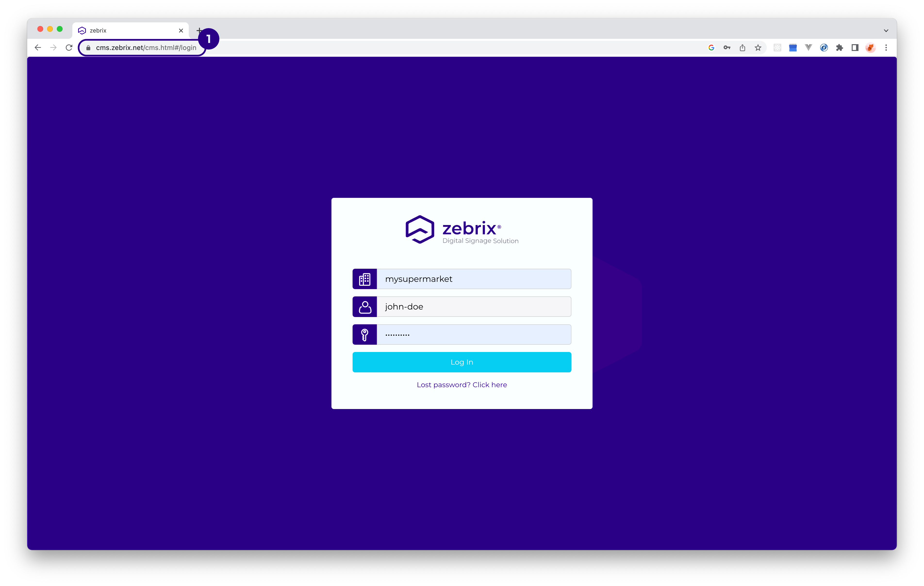Bookmark this page with star icon
924x586 pixels.
point(758,48)
